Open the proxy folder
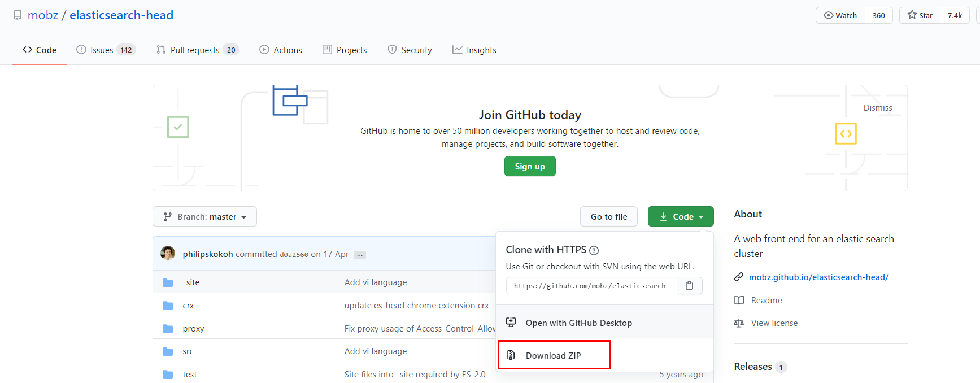This screenshot has width=980, height=383. pos(193,329)
